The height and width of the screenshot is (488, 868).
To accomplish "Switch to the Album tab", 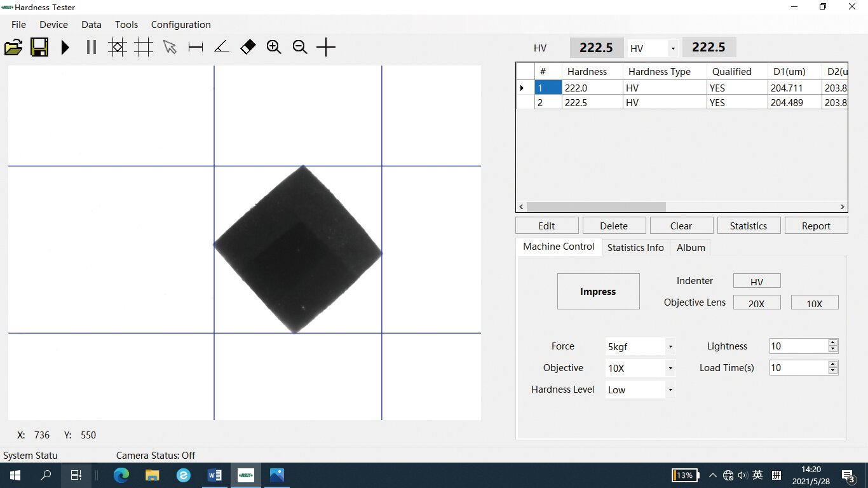I will click(691, 247).
